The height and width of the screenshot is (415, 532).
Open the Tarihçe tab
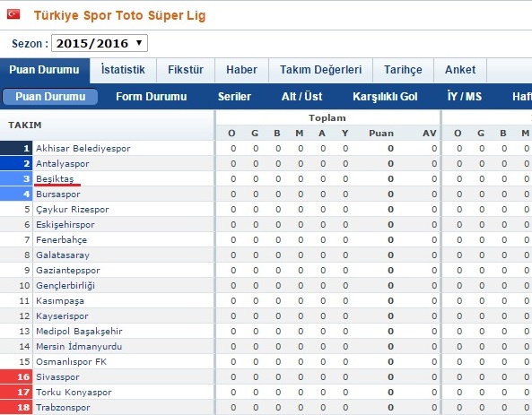(403, 70)
